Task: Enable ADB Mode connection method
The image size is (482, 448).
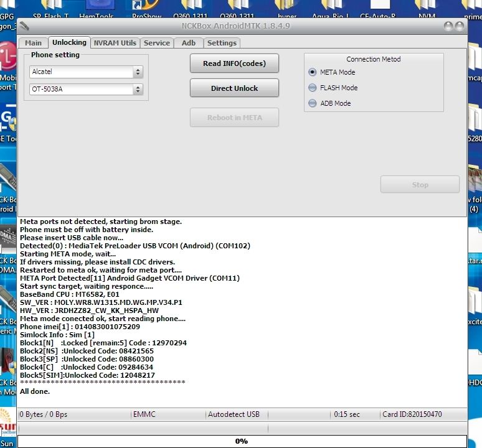Action: pos(313,103)
